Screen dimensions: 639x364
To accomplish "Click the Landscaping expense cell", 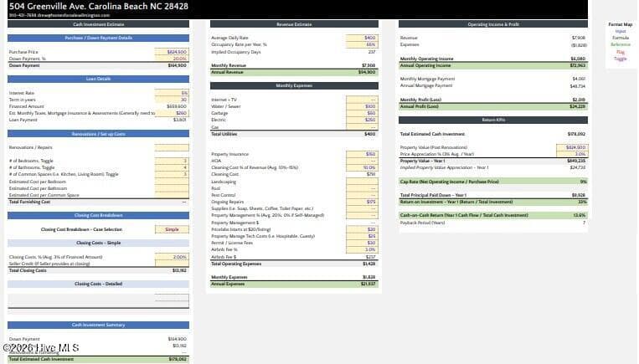I will (362, 182).
